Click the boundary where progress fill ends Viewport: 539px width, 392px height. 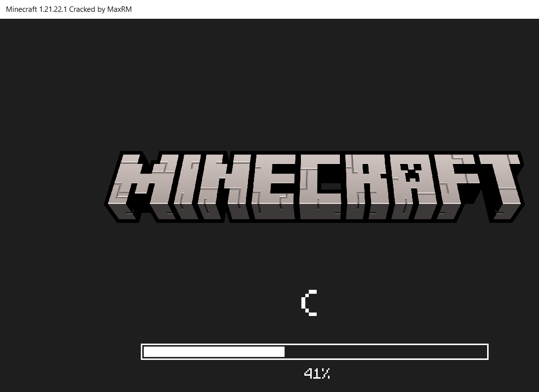(x=285, y=352)
